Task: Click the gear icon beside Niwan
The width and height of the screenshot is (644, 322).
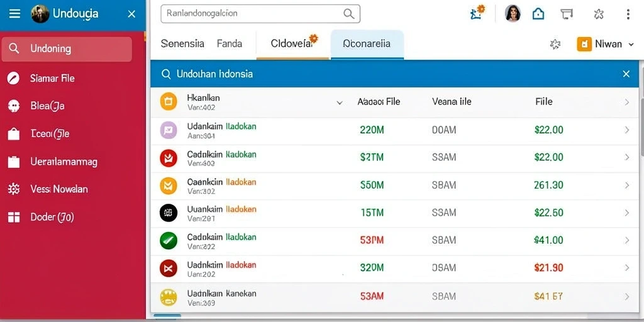Action: click(555, 44)
